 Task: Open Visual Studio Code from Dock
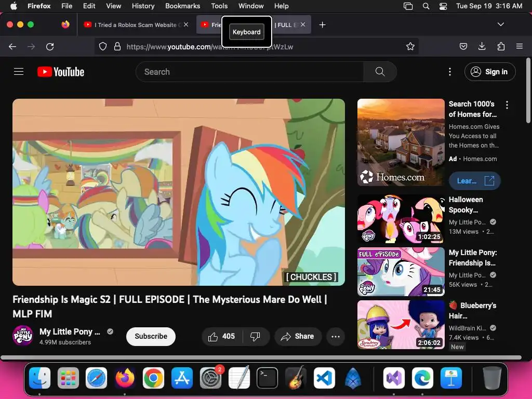tap(324, 378)
